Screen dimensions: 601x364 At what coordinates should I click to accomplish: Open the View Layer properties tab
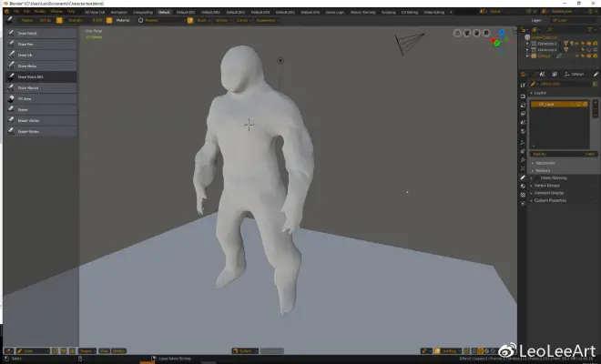click(x=523, y=114)
